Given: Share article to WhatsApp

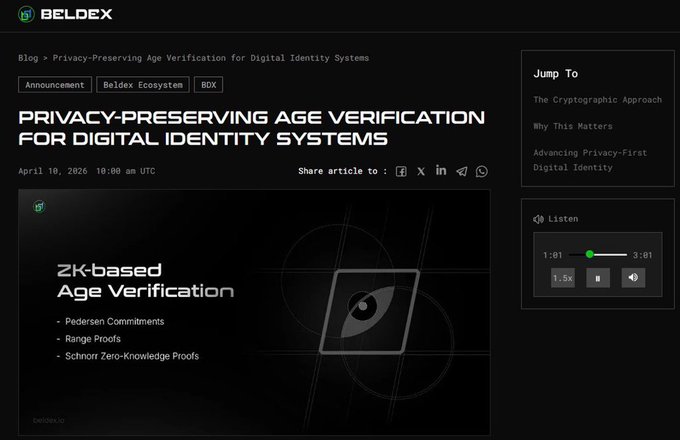Looking at the screenshot, I should point(482,171).
